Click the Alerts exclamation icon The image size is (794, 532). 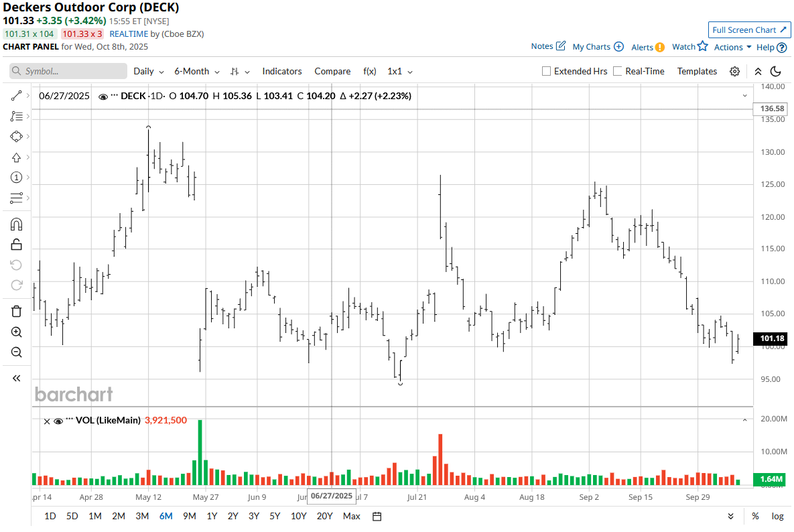(x=660, y=47)
